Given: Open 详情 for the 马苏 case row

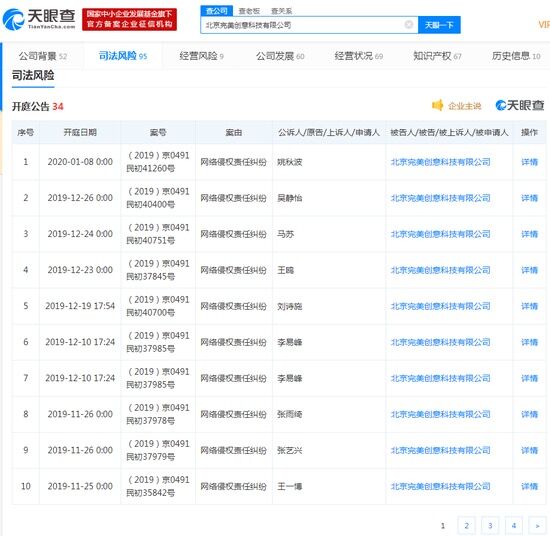Looking at the screenshot, I should [529, 234].
